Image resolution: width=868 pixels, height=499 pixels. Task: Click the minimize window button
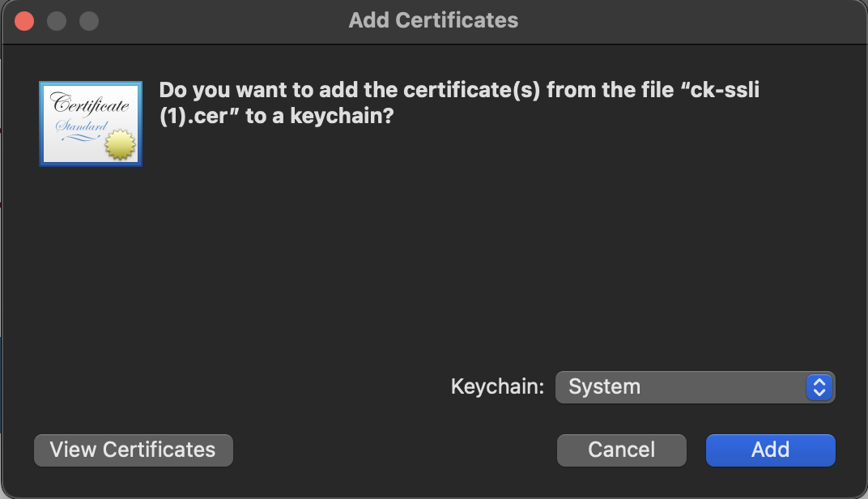(x=56, y=20)
